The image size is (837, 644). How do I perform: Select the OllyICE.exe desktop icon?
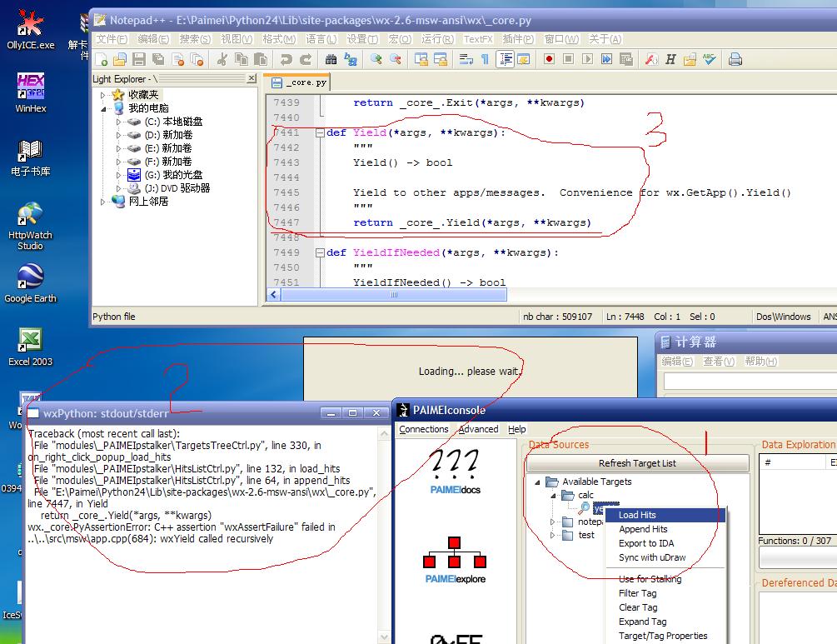click(31, 30)
